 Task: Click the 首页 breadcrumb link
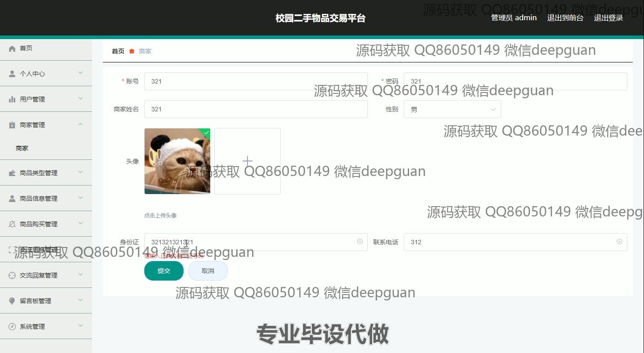[118, 51]
